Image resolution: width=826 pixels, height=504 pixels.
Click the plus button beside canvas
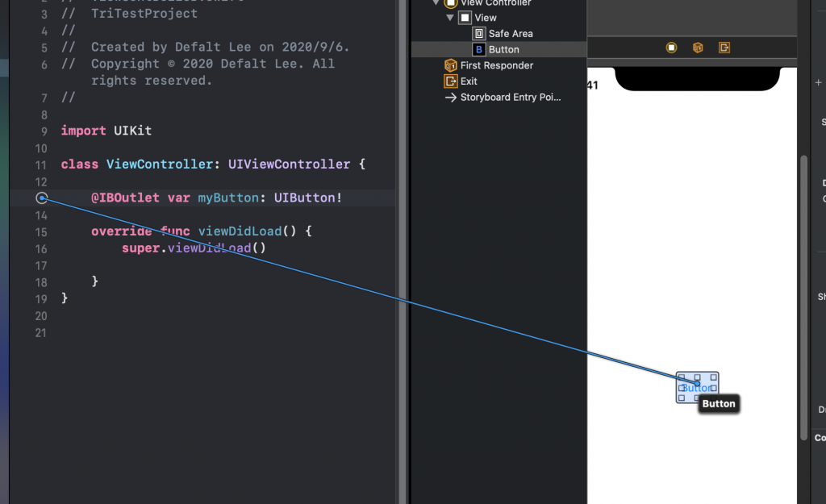coord(818,83)
